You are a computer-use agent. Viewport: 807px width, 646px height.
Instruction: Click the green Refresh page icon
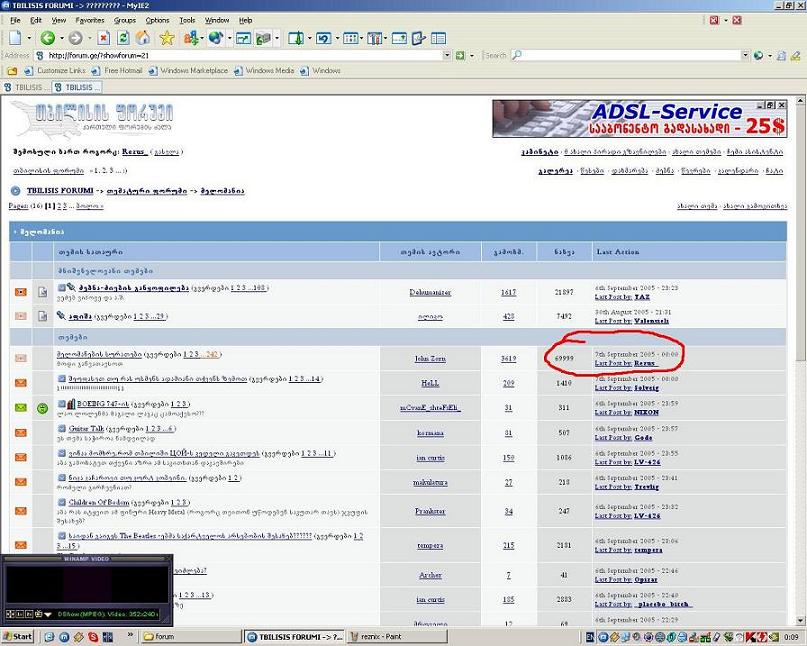tap(123, 38)
